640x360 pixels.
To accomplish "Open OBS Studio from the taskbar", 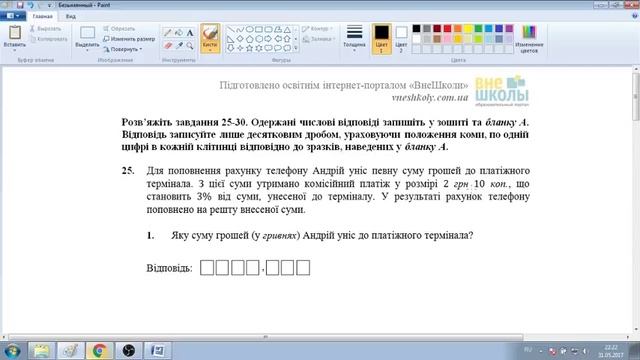I will (x=129, y=351).
